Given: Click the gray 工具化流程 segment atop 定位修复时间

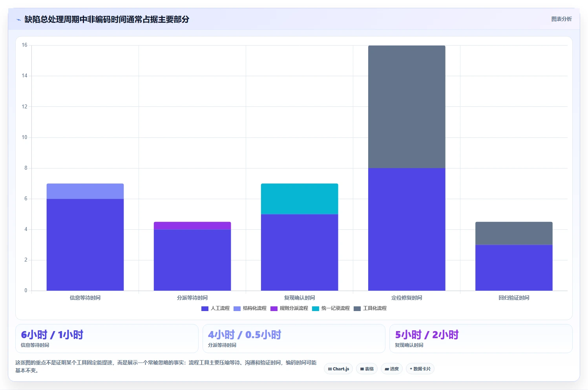Looking at the screenshot, I should 407,107.
